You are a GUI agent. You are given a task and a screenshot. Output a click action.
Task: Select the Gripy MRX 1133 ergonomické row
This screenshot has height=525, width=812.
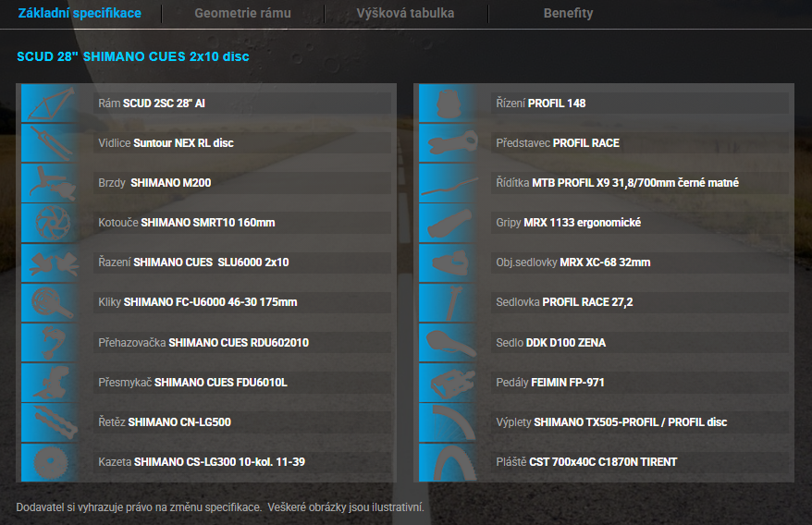(640, 223)
